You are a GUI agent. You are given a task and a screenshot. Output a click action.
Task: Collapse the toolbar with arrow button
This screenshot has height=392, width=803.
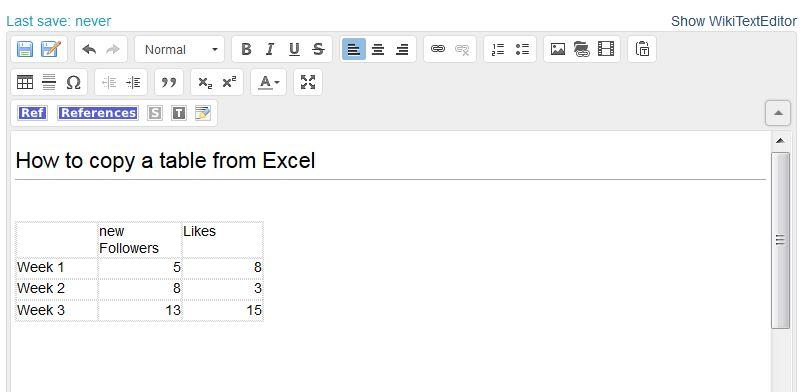[x=778, y=113]
